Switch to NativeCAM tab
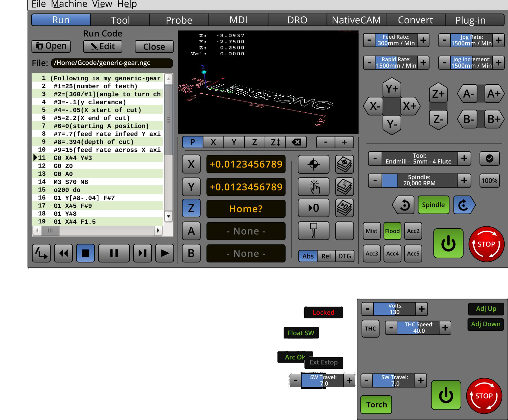Screen dimensions: 508x420 356,20
